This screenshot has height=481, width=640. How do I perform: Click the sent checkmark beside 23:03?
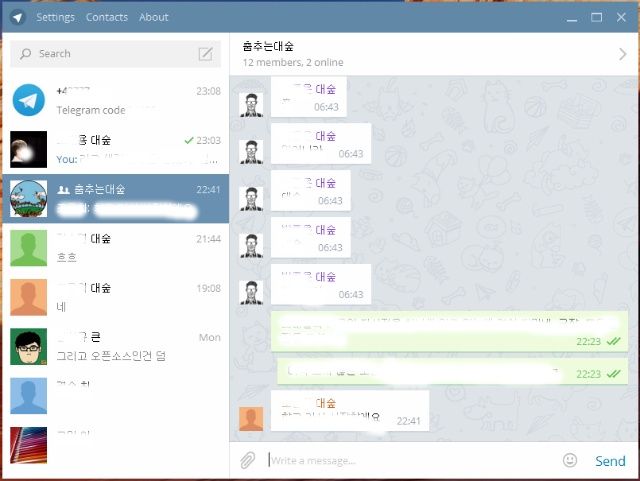[189, 140]
